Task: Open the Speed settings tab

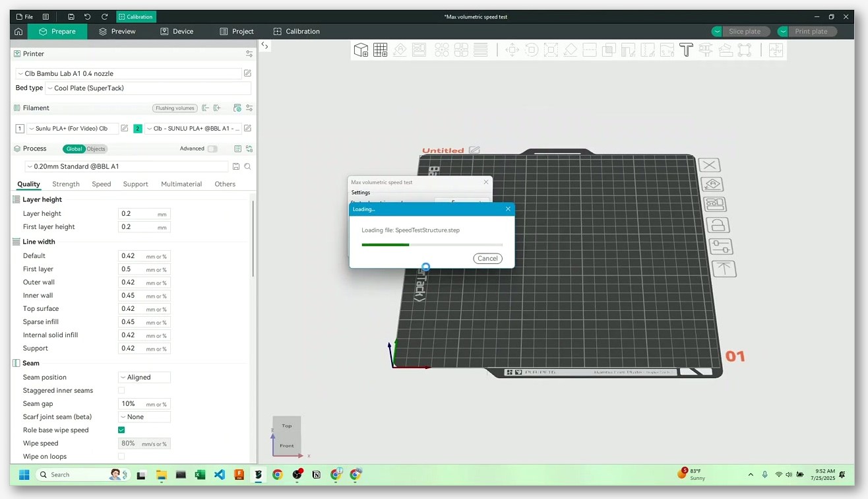Action: 102,184
